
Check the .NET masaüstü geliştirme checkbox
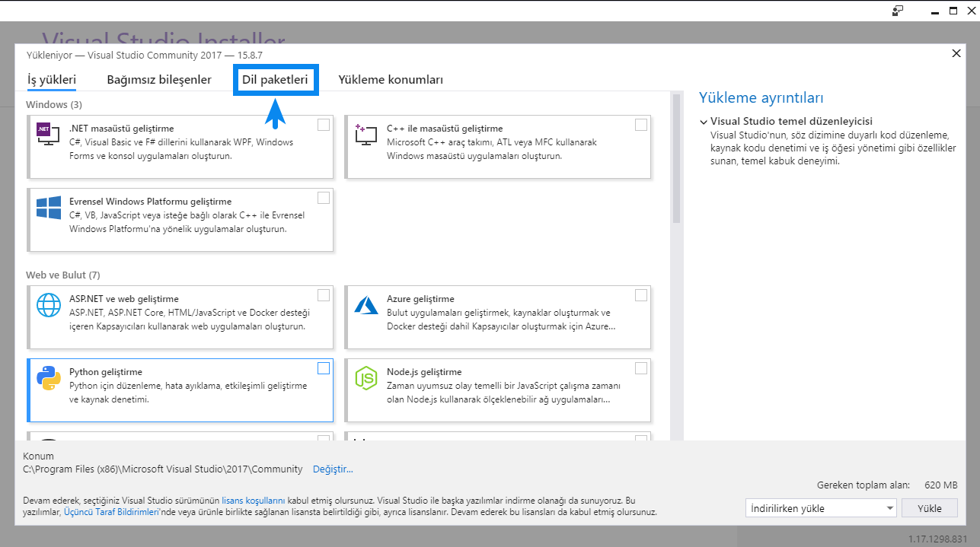[324, 125]
